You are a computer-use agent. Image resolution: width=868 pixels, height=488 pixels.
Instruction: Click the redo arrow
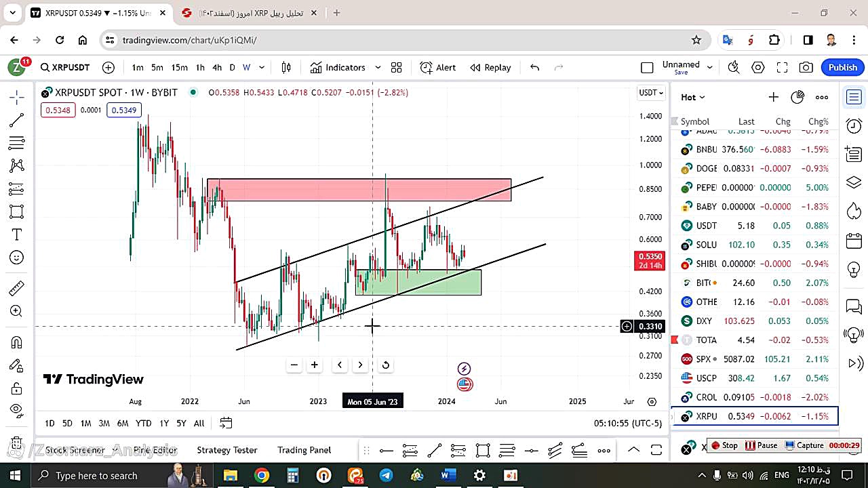(x=559, y=67)
